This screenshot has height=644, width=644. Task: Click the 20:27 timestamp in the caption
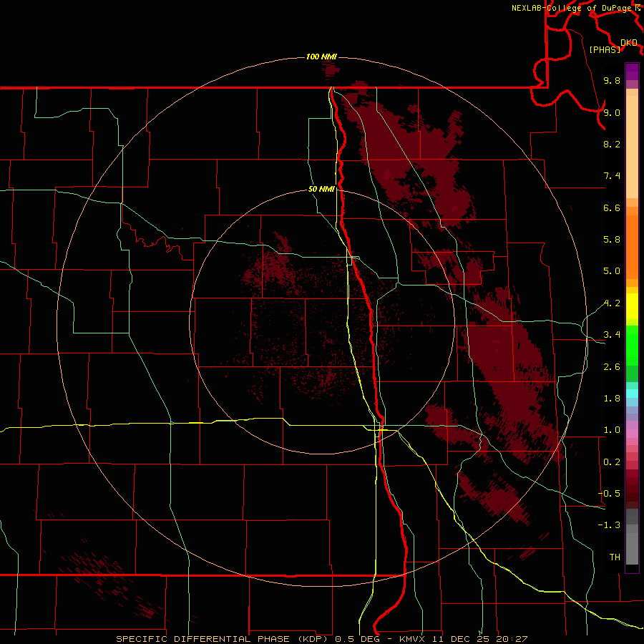pyautogui.click(x=512, y=639)
